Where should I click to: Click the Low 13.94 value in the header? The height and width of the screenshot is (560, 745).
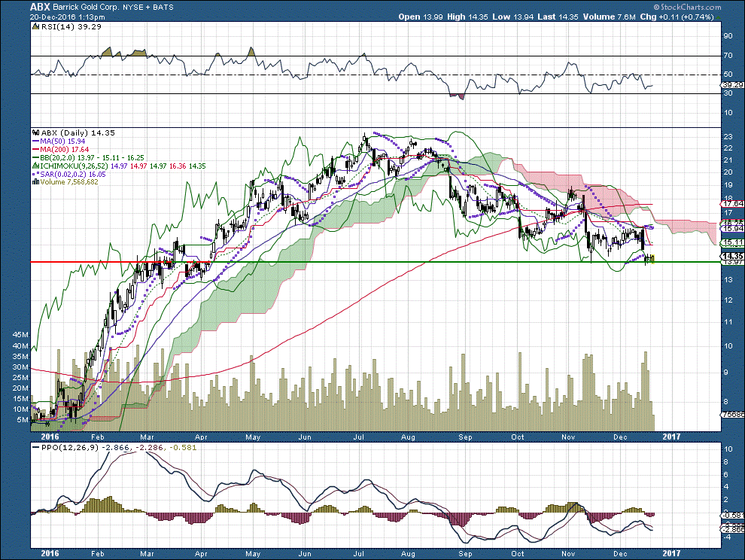[512, 17]
